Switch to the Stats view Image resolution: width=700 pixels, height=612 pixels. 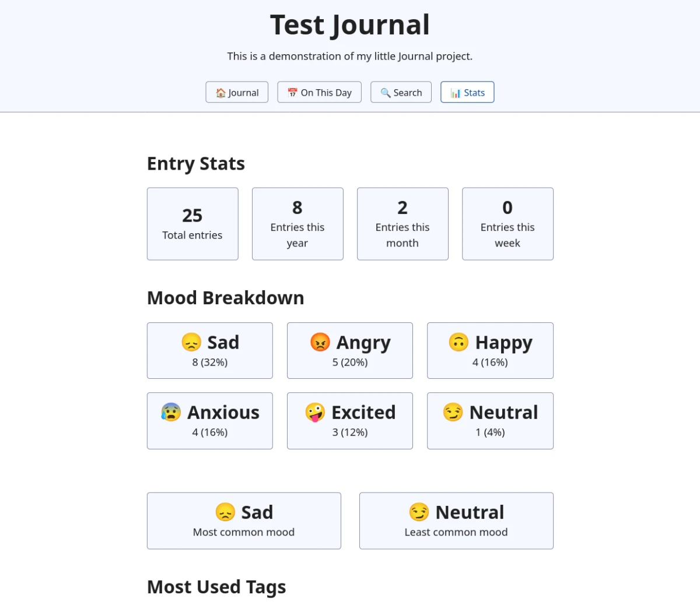click(x=467, y=92)
